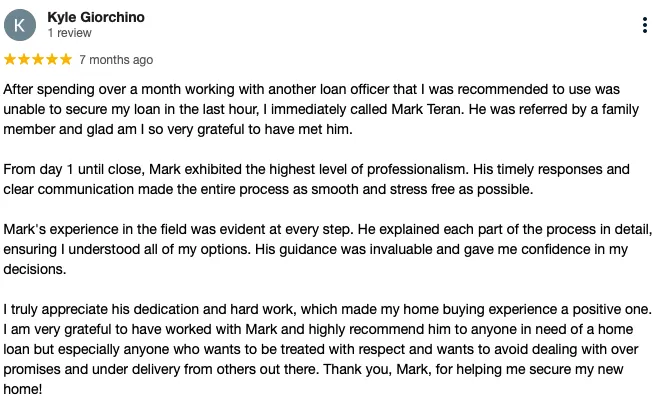
Task: Click the "7 months ago" timestamp
Action: click(116, 60)
